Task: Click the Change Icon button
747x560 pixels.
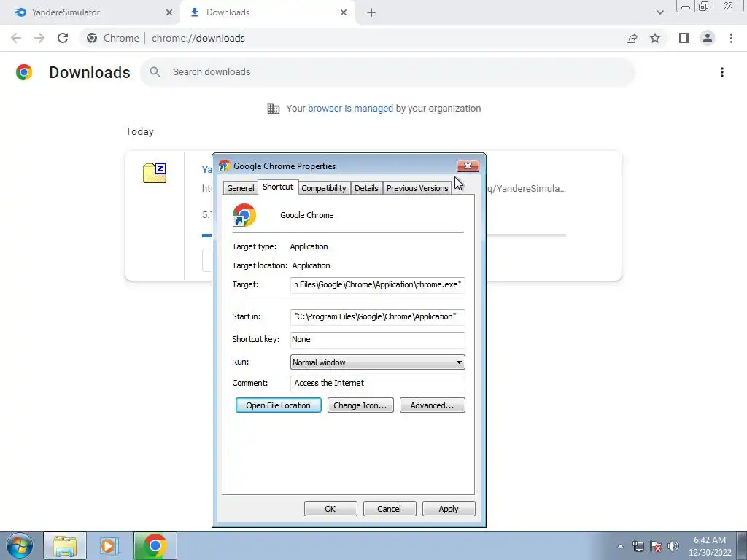Action: [360, 405]
